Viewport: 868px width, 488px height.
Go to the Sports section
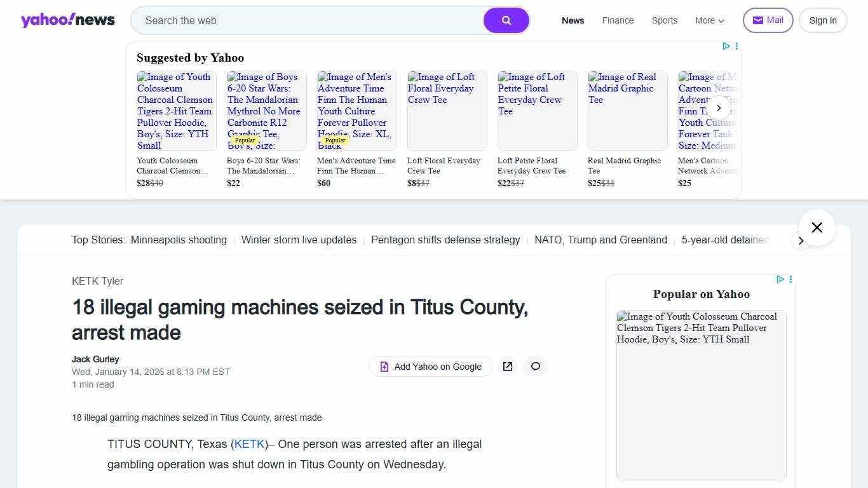[x=664, y=20]
